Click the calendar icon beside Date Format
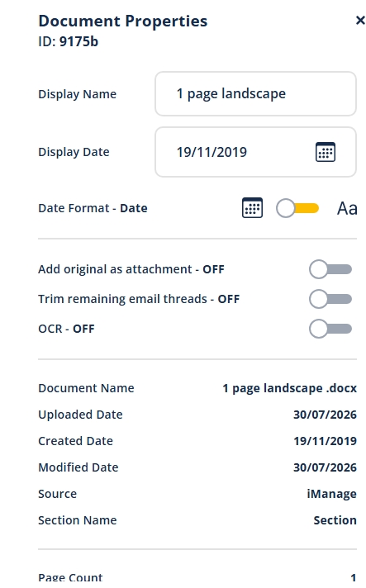Viewport: 366px width, 588px height. [x=252, y=208]
